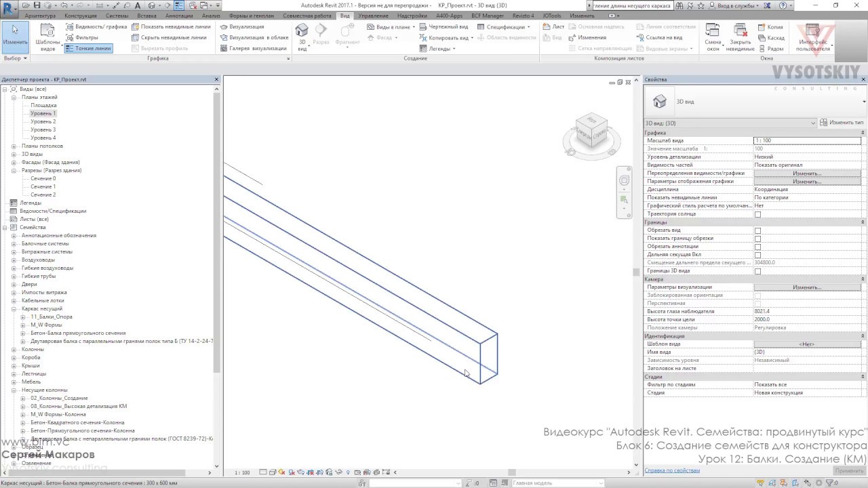868x488 pixels.
Task: Open Справка по свойствам link
Action: click(672, 470)
